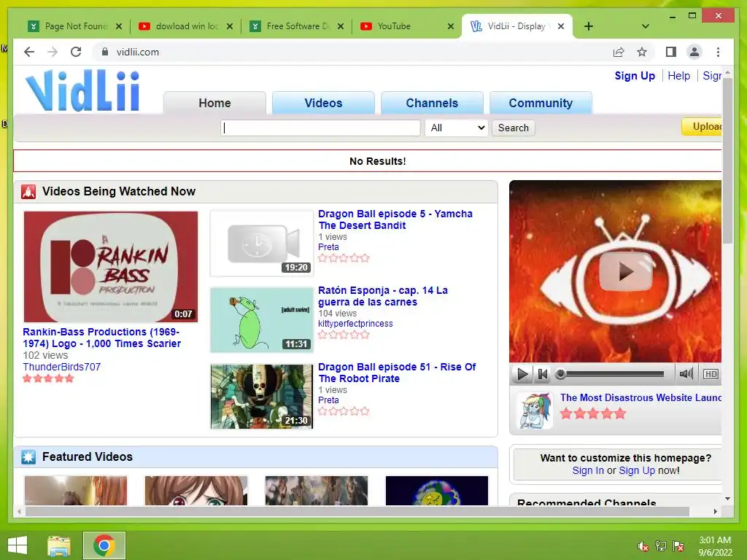Click the browser forward arrow
Screen dimensions: 747x560
tap(53, 52)
